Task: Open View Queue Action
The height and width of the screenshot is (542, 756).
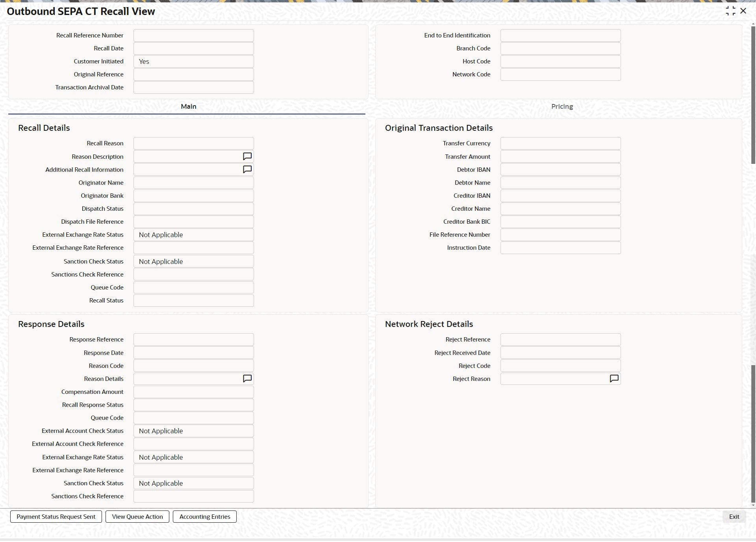Action: (x=137, y=516)
